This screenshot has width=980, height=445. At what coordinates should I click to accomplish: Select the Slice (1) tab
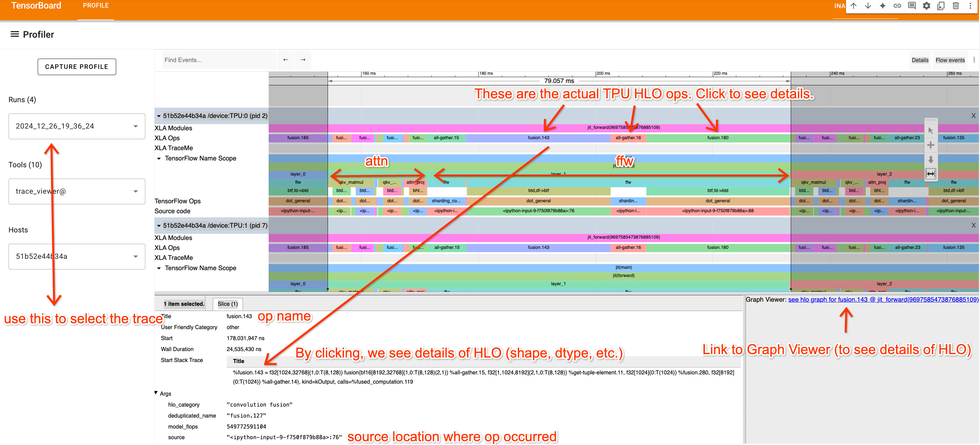[228, 304]
